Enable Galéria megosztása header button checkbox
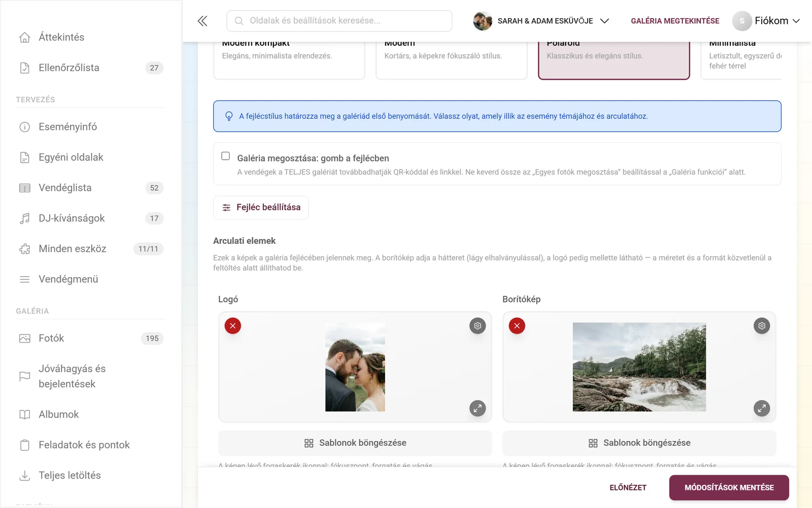This screenshot has height=508, width=812. point(226,156)
